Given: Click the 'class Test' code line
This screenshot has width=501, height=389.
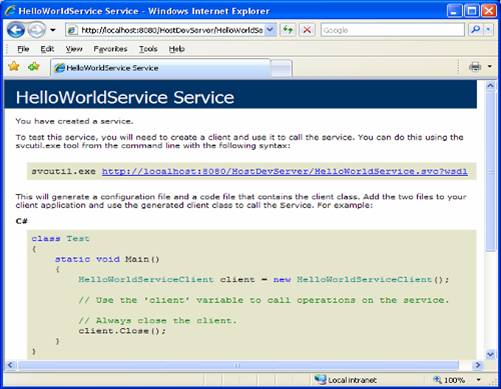Looking at the screenshot, I should (x=61, y=239).
